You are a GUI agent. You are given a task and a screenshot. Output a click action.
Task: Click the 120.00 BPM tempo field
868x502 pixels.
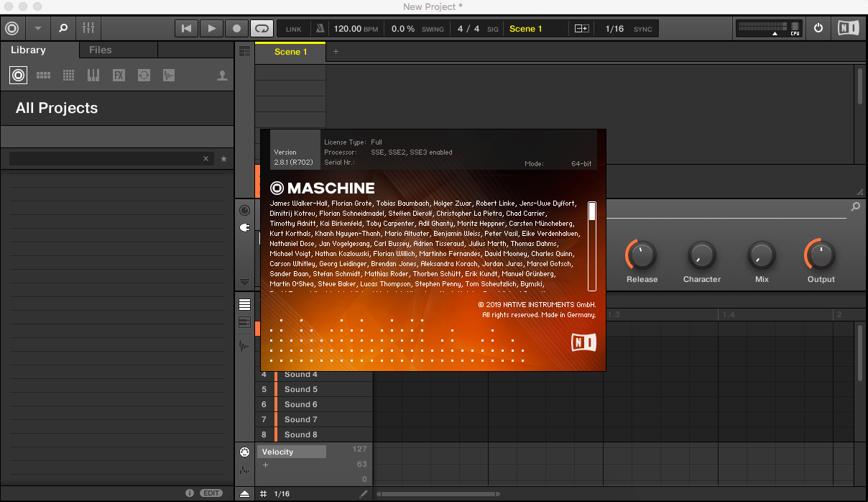[356, 29]
